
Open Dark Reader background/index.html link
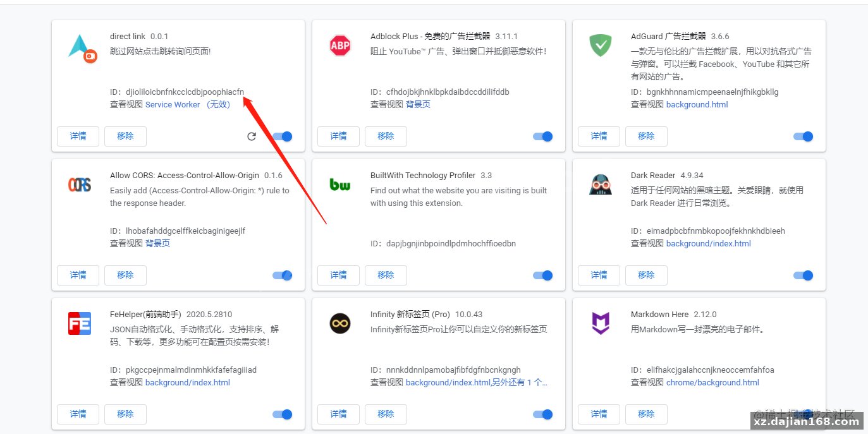click(x=709, y=244)
